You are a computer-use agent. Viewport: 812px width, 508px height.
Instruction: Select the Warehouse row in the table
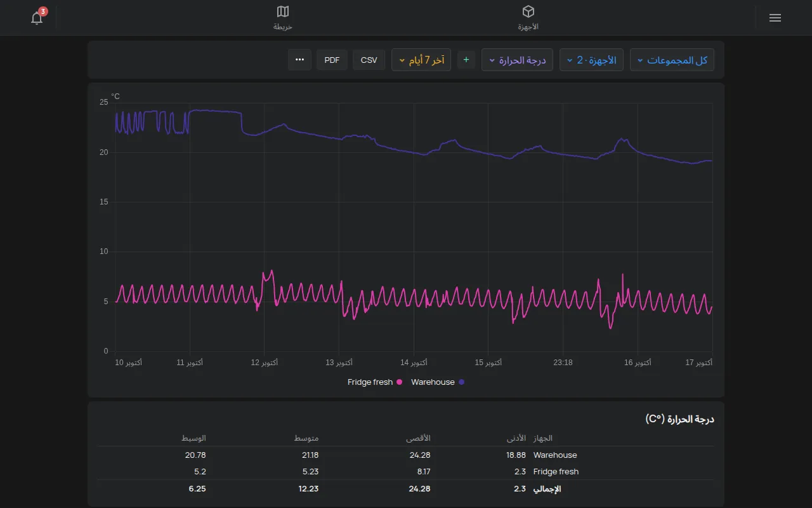coord(406,455)
